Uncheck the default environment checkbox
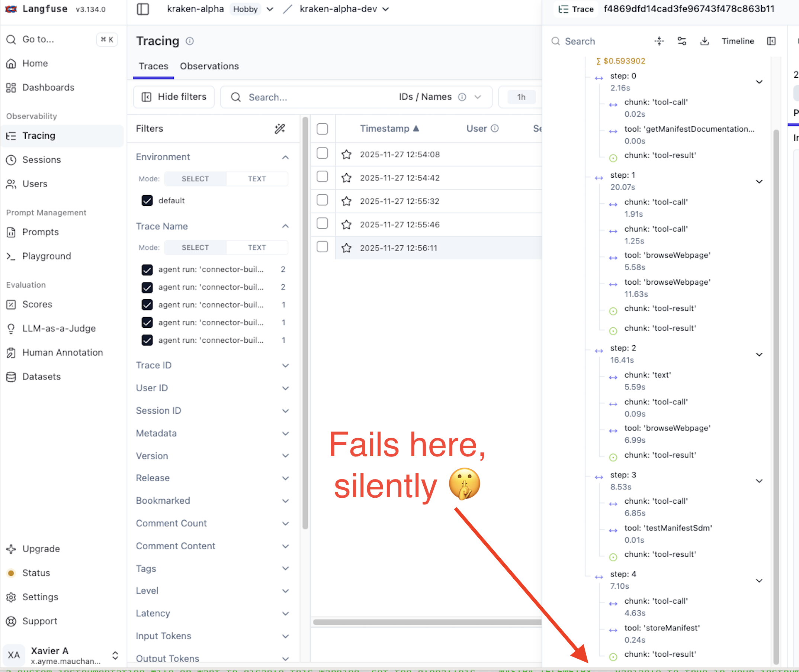Image resolution: width=799 pixels, height=672 pixels. pos(147,200)
